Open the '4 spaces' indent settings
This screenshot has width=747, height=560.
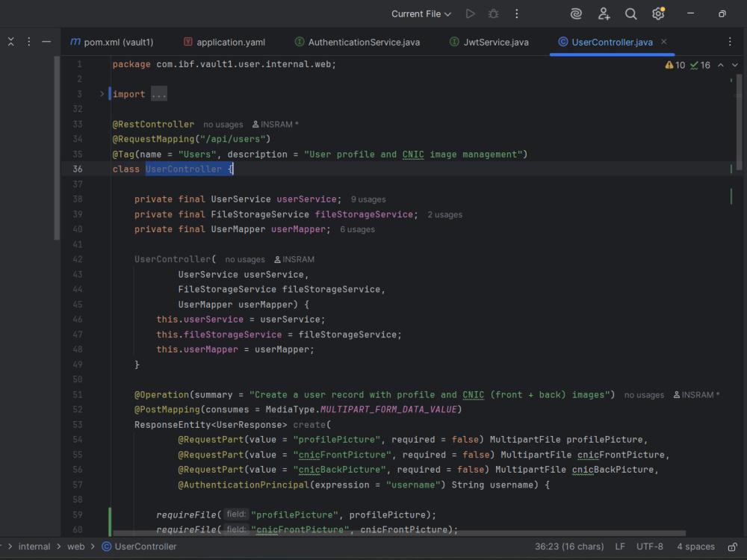coord(695,547)
